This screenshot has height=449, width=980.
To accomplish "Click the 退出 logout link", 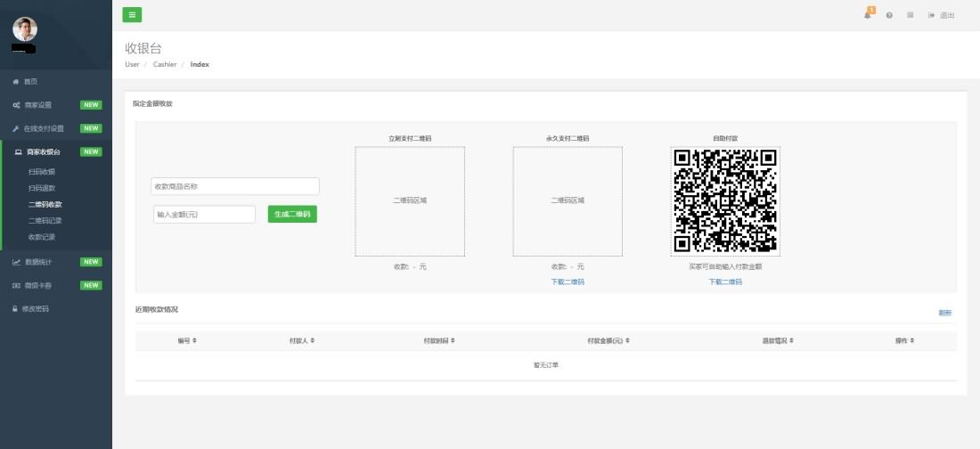I will coord(942,15).
